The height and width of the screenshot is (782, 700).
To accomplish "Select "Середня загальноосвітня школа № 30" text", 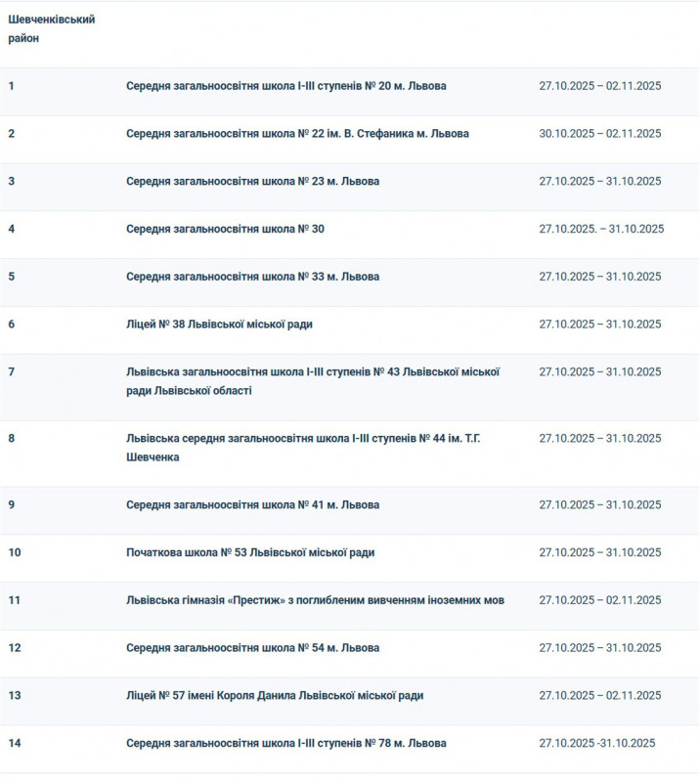I will 225,229.
